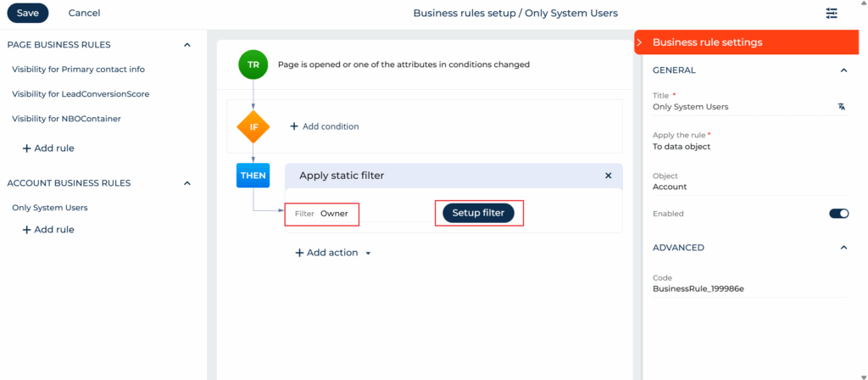Collapse the Advanced settings section
This screenshot has height=380, width=868.
(843, 248)
